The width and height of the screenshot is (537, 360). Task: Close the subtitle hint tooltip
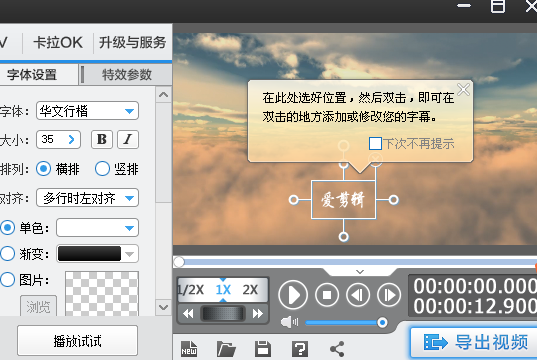point(463,90)
